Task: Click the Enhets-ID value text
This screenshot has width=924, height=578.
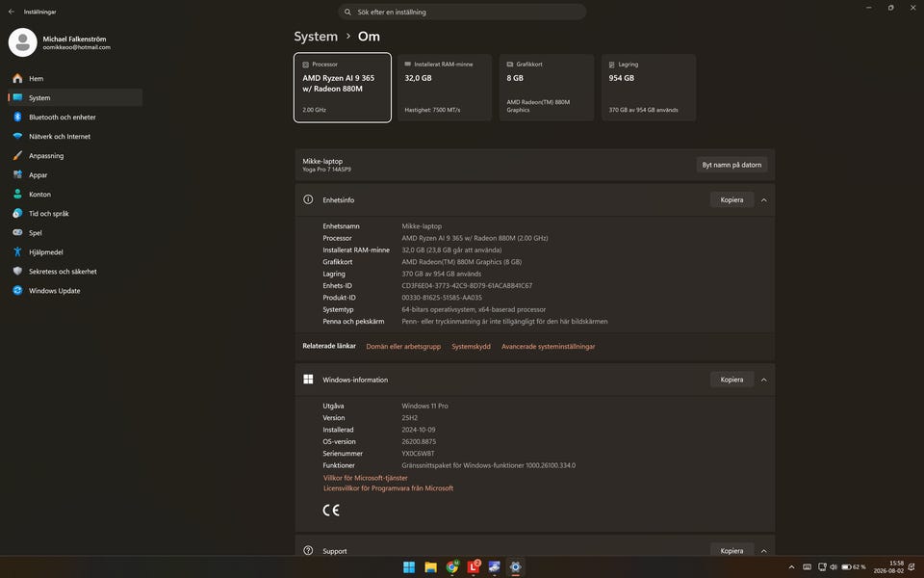Action: (x=467, y=286)
